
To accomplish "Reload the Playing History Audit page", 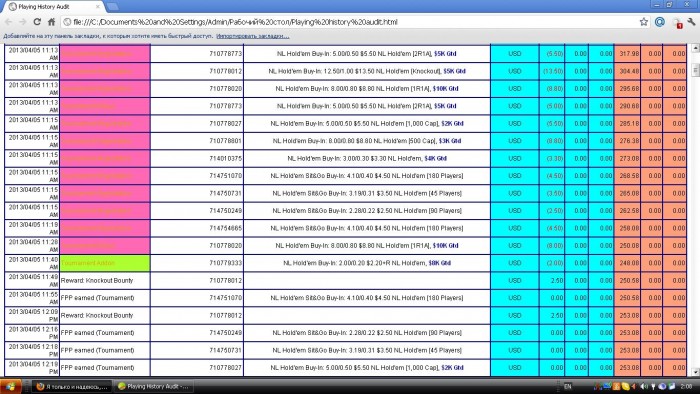I will 37,22.
